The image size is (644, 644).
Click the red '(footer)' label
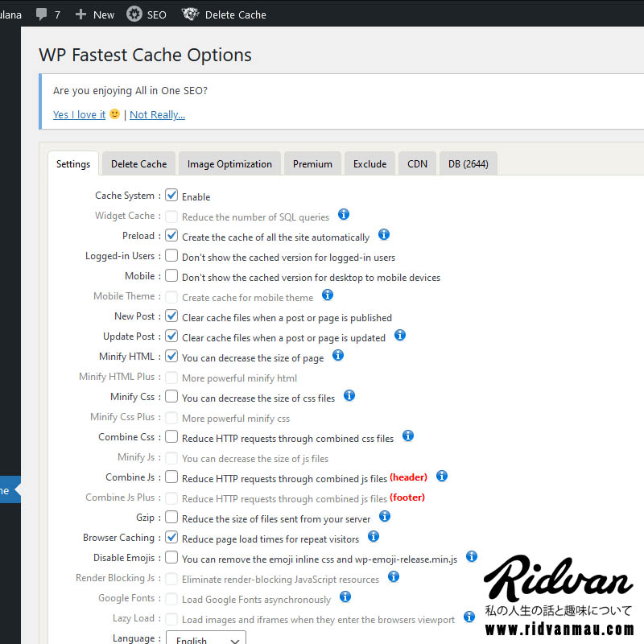(x=407, y=497)
